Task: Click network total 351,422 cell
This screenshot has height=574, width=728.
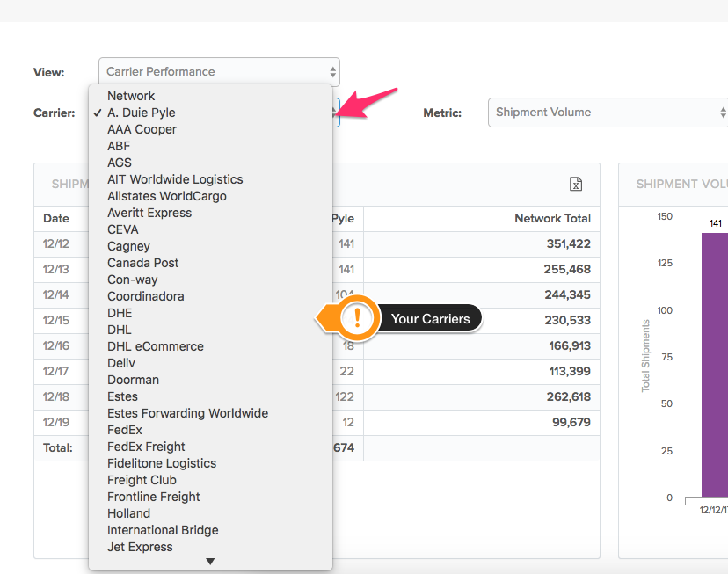Action: (x=482, y=243)
